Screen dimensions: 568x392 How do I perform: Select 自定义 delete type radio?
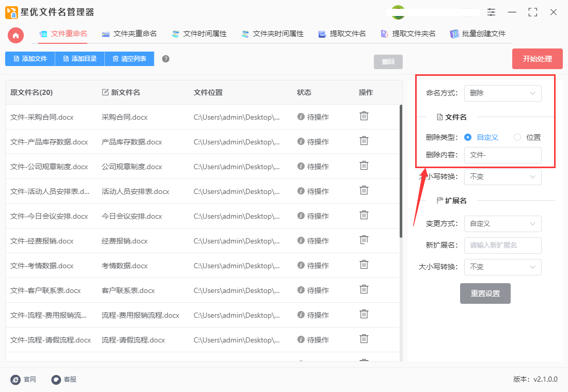[x=468, y=138]
